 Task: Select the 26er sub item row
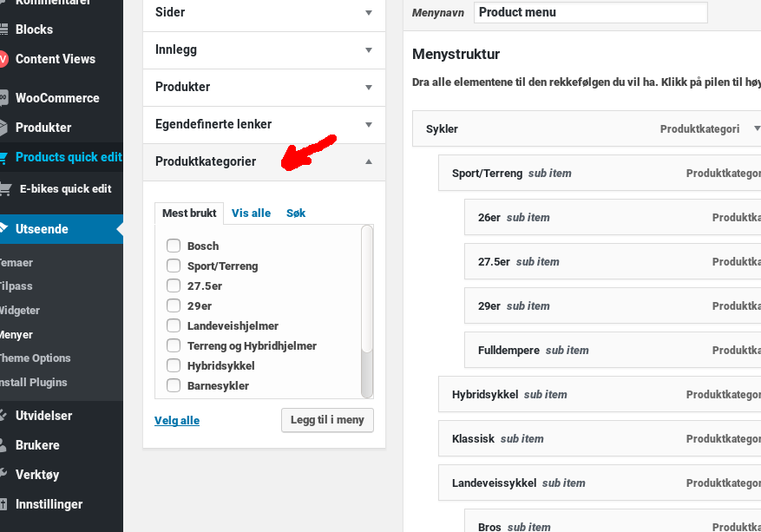(x=613, y=217)
